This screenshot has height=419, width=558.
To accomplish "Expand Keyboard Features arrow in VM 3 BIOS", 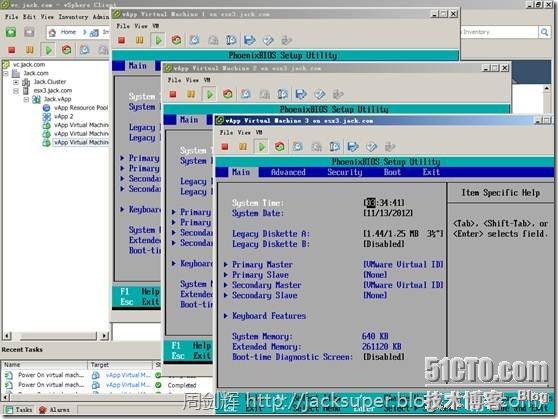I will tap(226, 316).
